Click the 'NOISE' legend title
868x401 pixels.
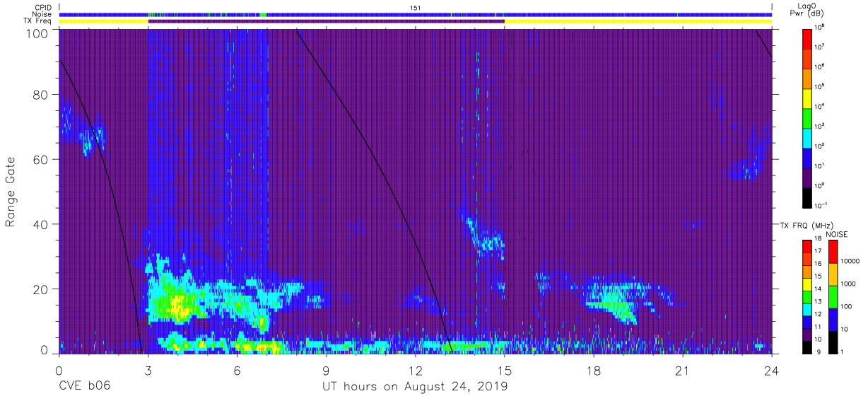(x=838, y=234)
